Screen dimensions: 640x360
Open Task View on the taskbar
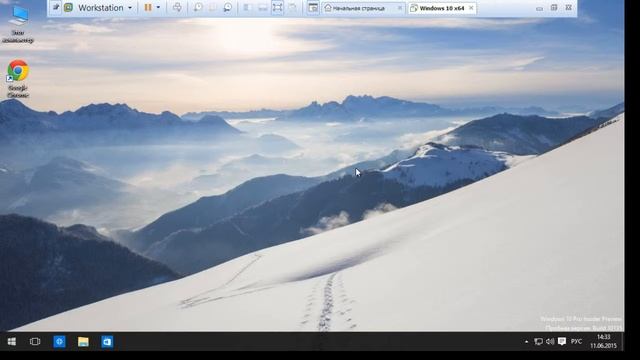pyautogui.click(x=35, y=341)
